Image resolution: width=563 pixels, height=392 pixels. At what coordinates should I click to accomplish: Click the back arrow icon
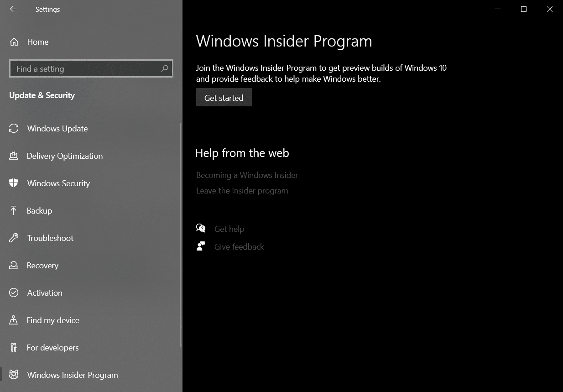coord(13,9)
